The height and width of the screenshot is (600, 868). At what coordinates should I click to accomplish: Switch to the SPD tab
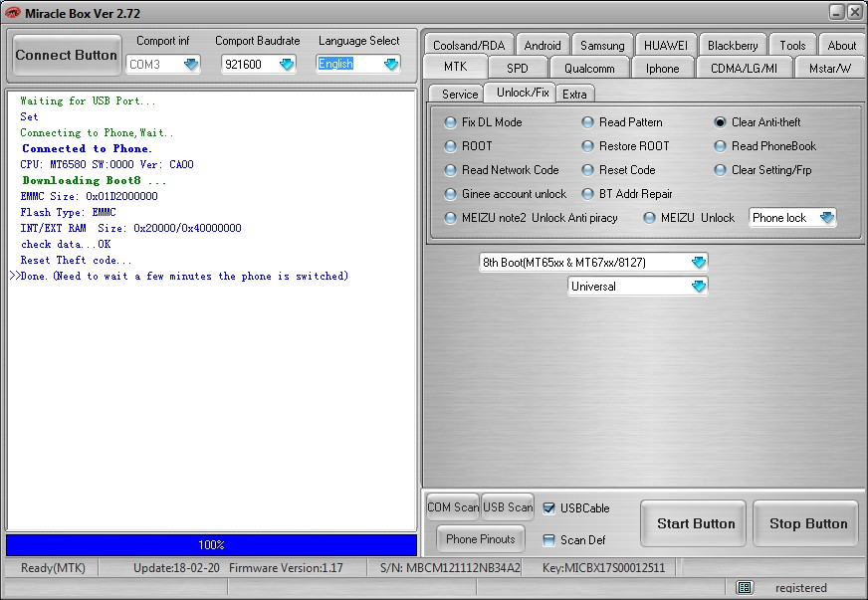click(x=517, y=68)
